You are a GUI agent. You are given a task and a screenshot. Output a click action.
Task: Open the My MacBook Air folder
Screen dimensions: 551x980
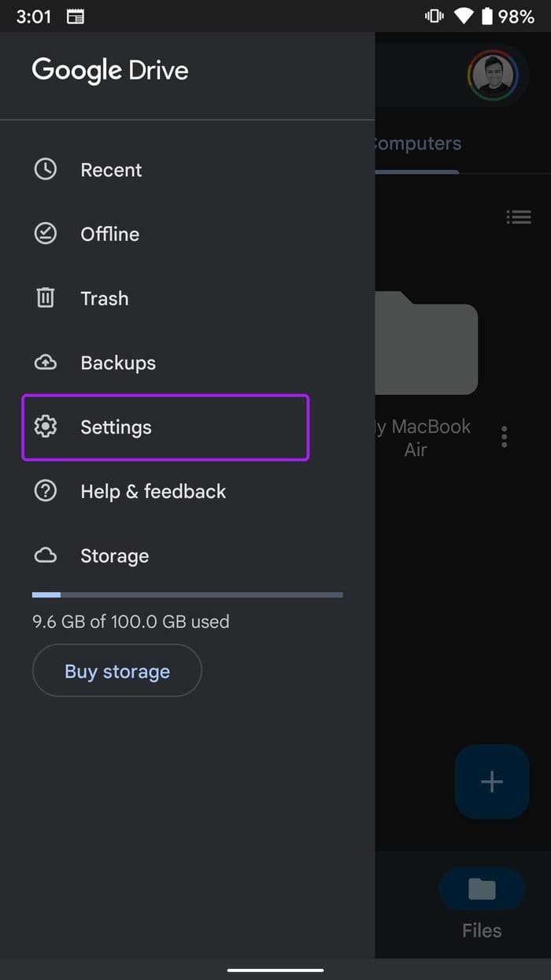tap(426, 342)
